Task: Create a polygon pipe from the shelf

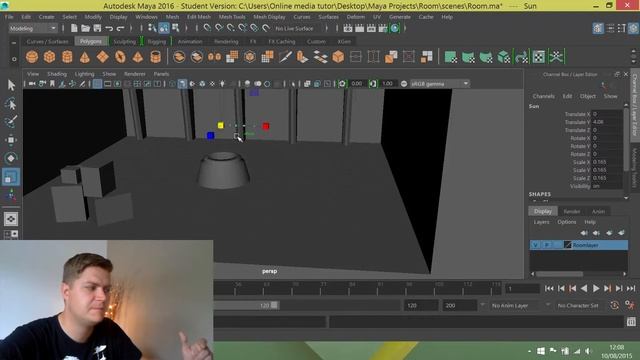Action: [x=156, y=57]
